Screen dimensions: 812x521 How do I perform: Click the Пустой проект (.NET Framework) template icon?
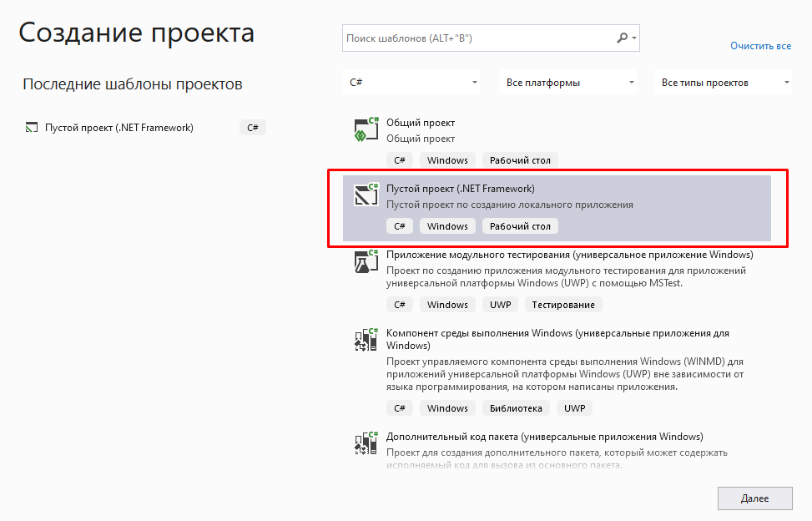pyautogui.click(x=366, y=195)
